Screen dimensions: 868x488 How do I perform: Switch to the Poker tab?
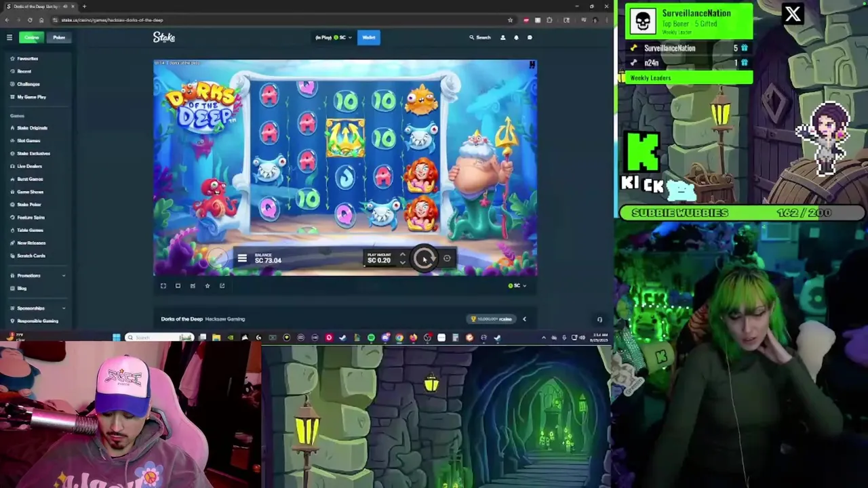pos(59,37)
